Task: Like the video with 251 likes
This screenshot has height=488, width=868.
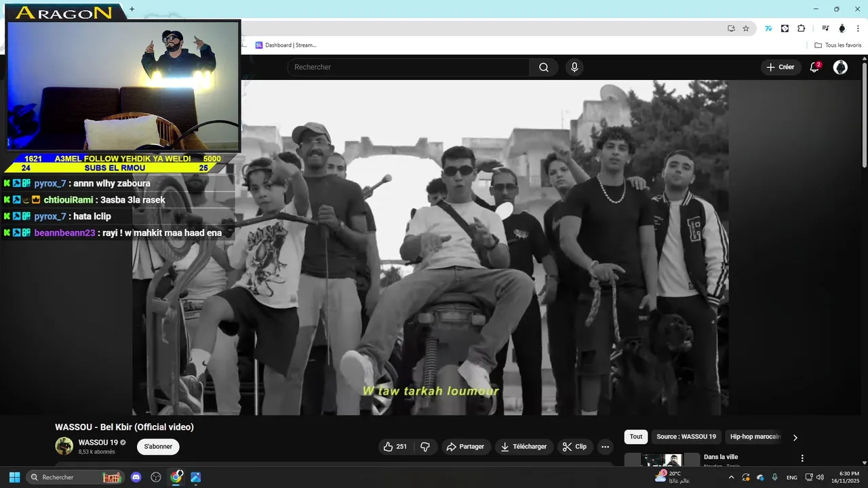Action: [395, 447]
